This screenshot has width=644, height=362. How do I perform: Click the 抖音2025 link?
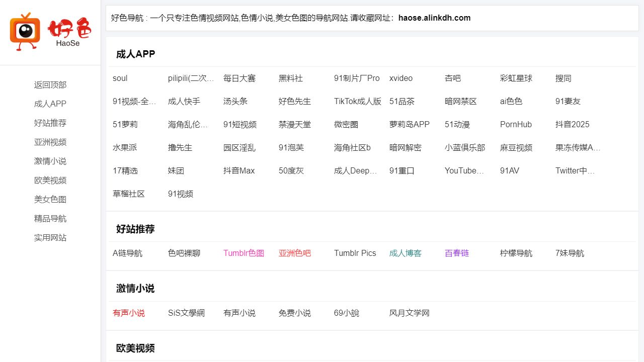coord(573,125)
